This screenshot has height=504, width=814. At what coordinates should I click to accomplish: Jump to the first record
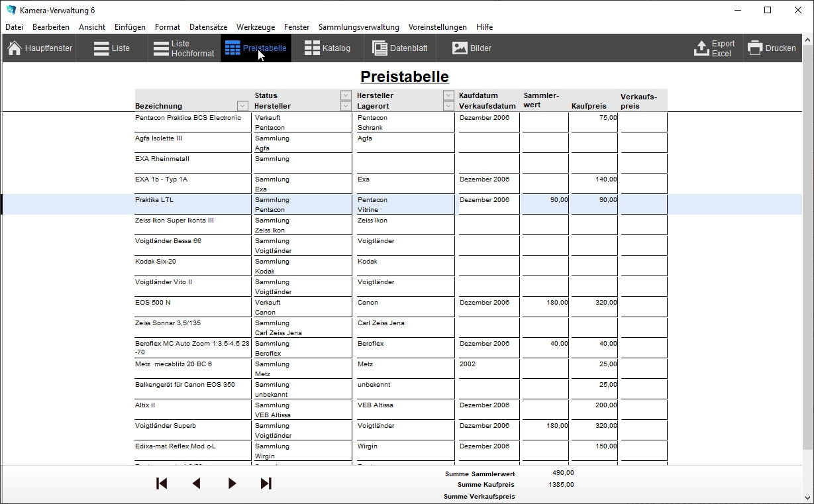(x=162, y=483)
